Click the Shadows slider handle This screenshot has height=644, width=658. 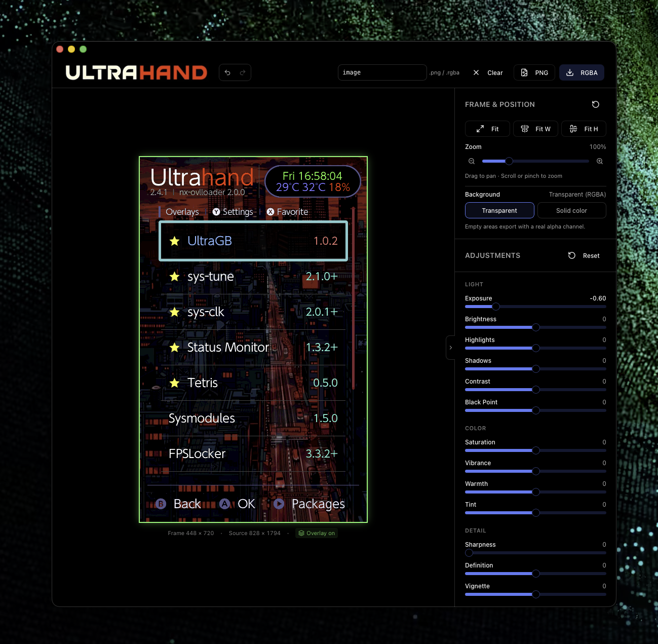point(536,369)
